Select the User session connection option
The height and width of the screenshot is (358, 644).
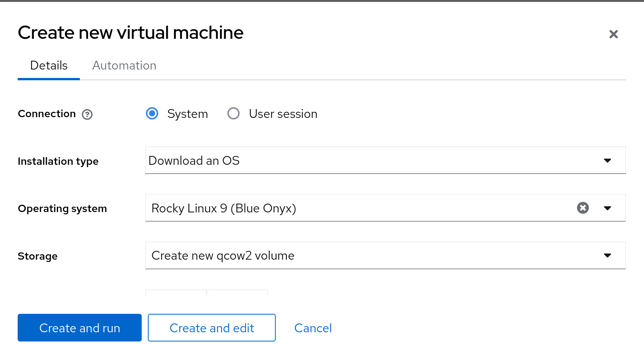coord(233,113)
